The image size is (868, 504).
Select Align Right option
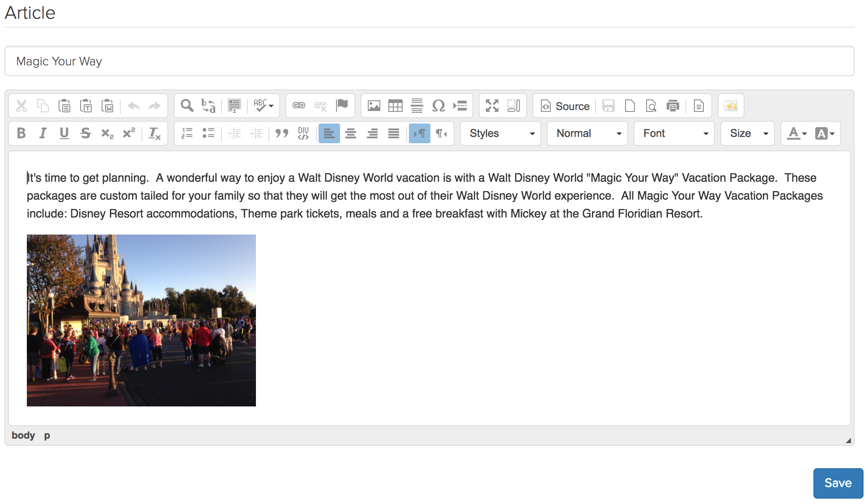pyautogui.click(x=372, y=133)
